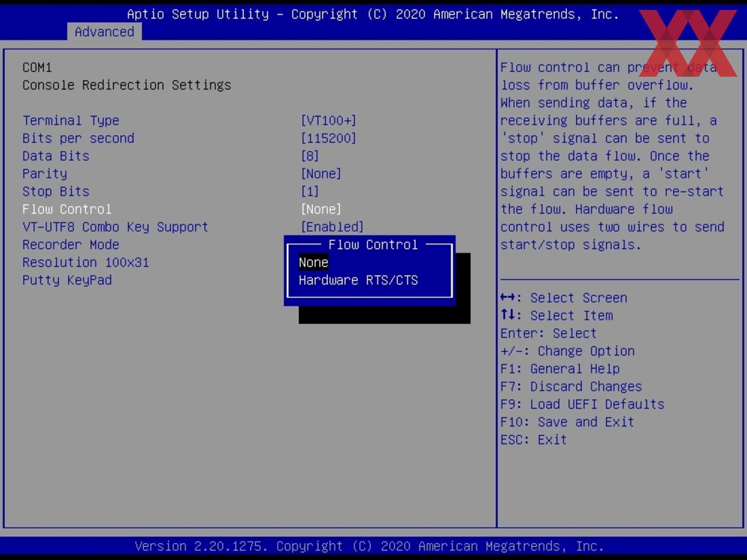747x560 pixels.
Task: Click the Select Screen arrows hint
Action: pyautogui.click(x=564, y=298)
